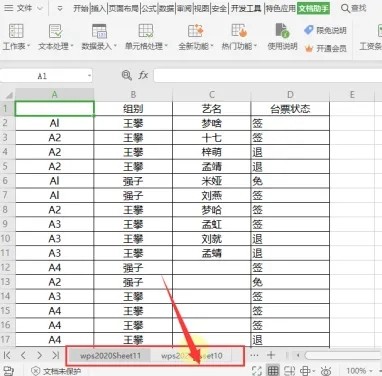Click the fx insert function icon
This screenshot has width=382, height=376.
tap(143, 75)
